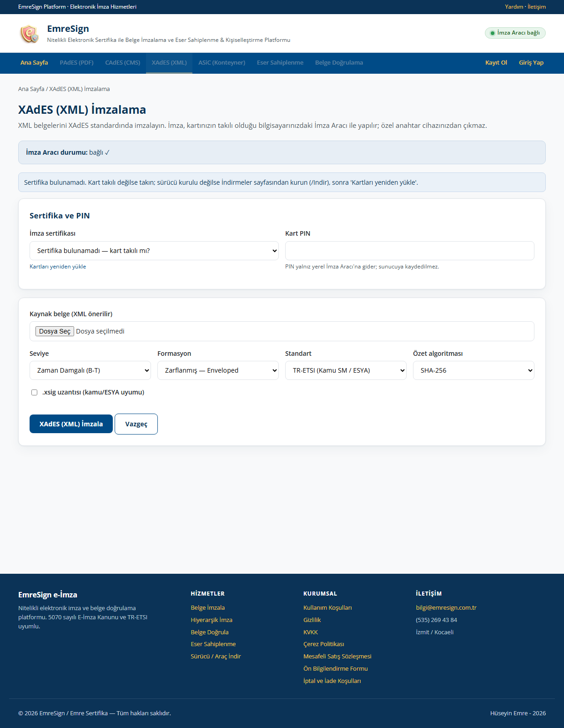Open the Gizlilik footer link
Viewport: 564px width, 728px height.
pyautogui.click(x=312, y=620)
